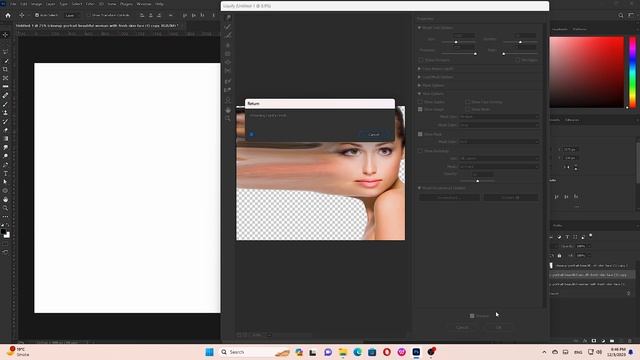Toggle Pin Edges checkbox
Viewport: 640px width, 360px height.
click(518, 60)
